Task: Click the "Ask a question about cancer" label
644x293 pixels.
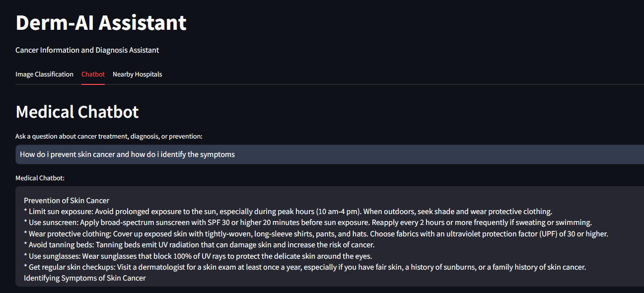Action: pos(109,136)
